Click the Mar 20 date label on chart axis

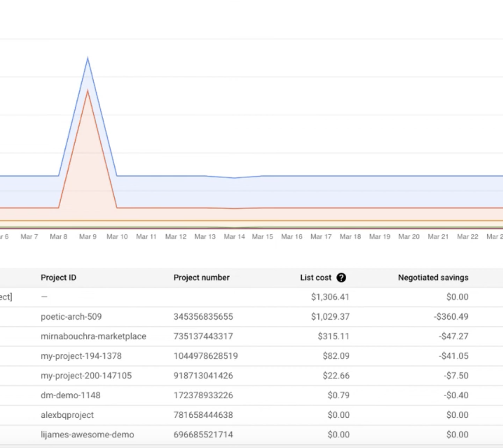409,237
